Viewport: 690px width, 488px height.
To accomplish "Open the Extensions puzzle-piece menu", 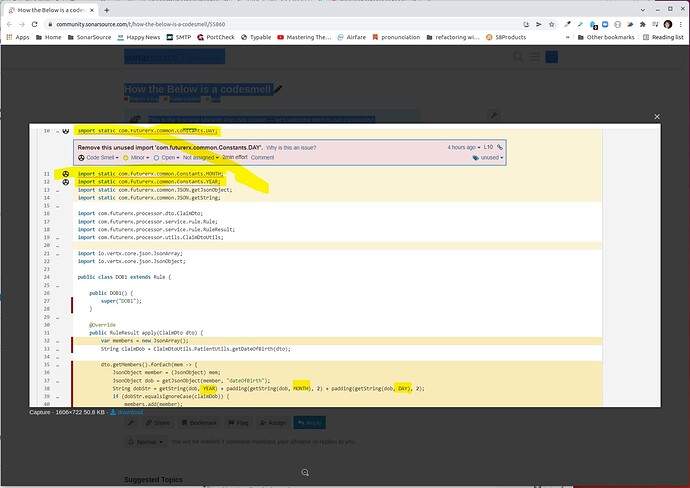I will 642,24.
